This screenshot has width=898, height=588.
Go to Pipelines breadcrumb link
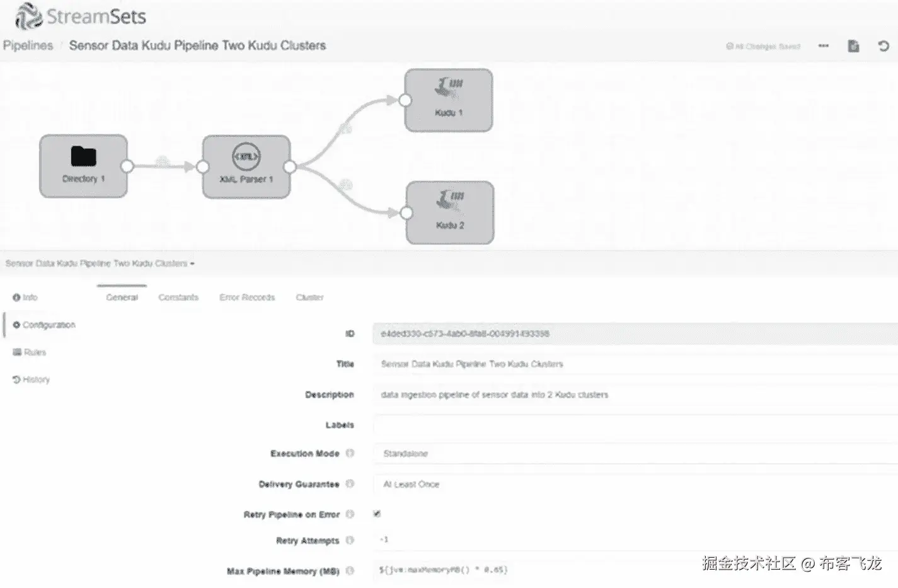[x=28, y=45]
